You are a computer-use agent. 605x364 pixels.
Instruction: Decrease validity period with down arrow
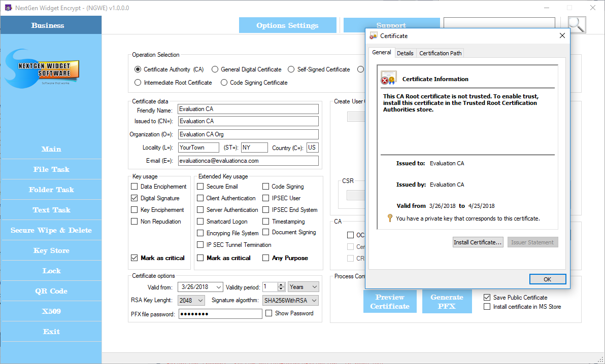pos(281,289)
